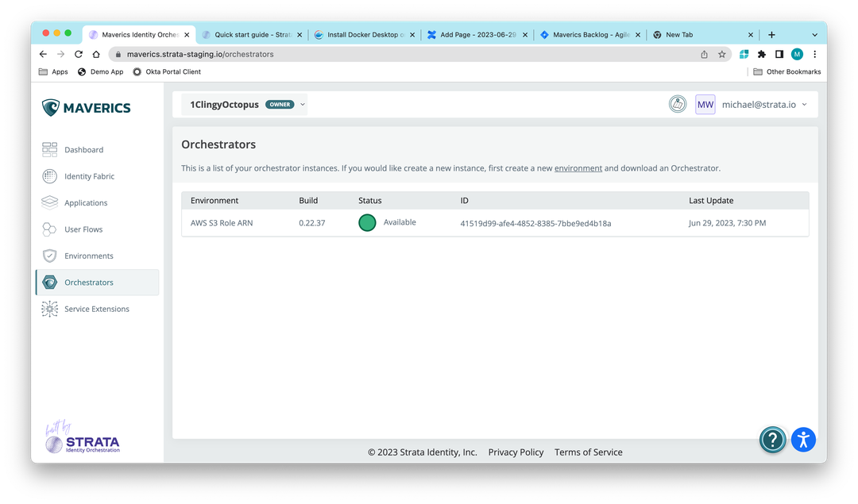Image resolution: width=858 pixels, height=504 pixels.
Task: Open Identity Fabric in sidebar
Action: click(x=98, y=176)
